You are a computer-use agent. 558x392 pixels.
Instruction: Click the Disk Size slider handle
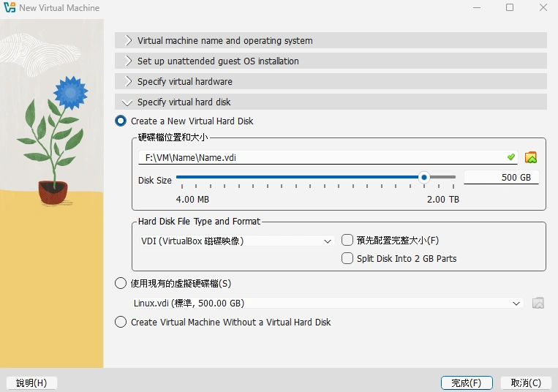point(423,177)
